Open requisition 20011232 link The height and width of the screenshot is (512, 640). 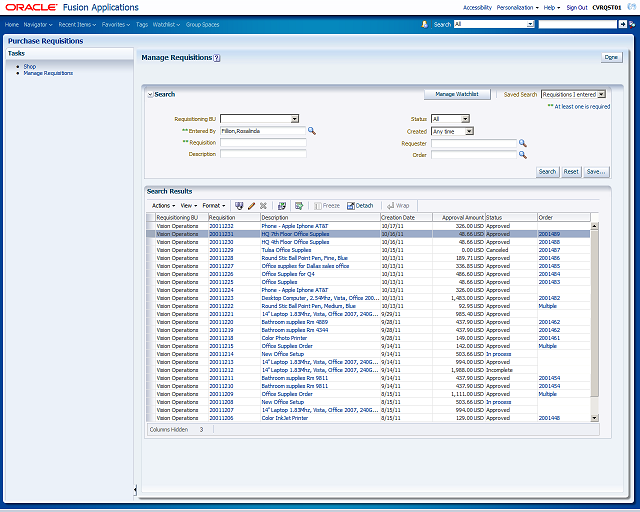[221, 226]
